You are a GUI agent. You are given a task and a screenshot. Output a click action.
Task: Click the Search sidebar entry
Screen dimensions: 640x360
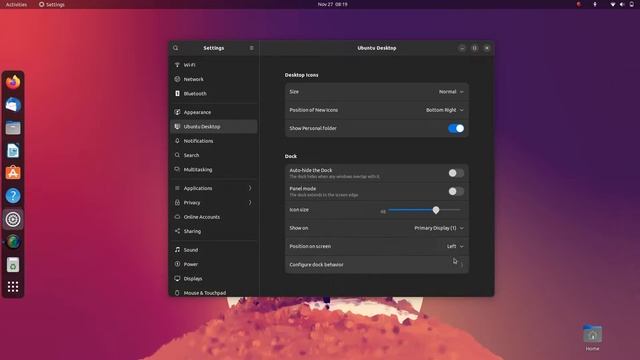pos(213,155)
